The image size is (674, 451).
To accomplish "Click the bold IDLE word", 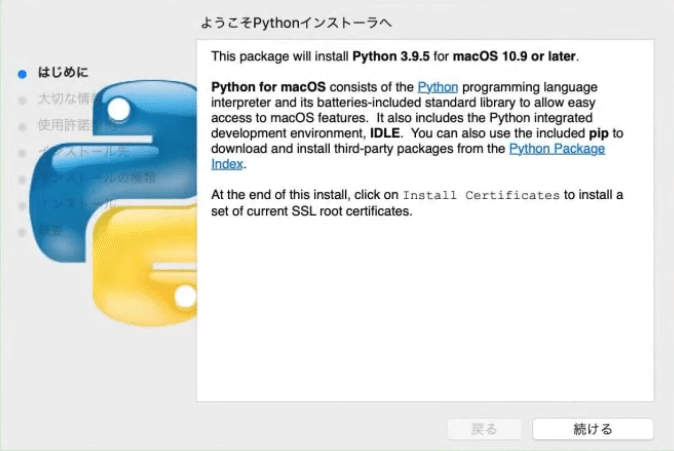I will pyautogui.click(x=385, y=133).
